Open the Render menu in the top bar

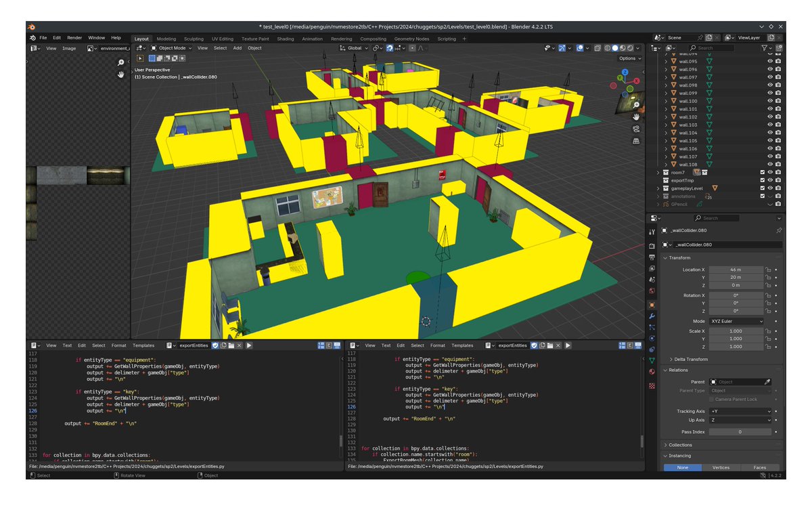click(x=74, y=37)
